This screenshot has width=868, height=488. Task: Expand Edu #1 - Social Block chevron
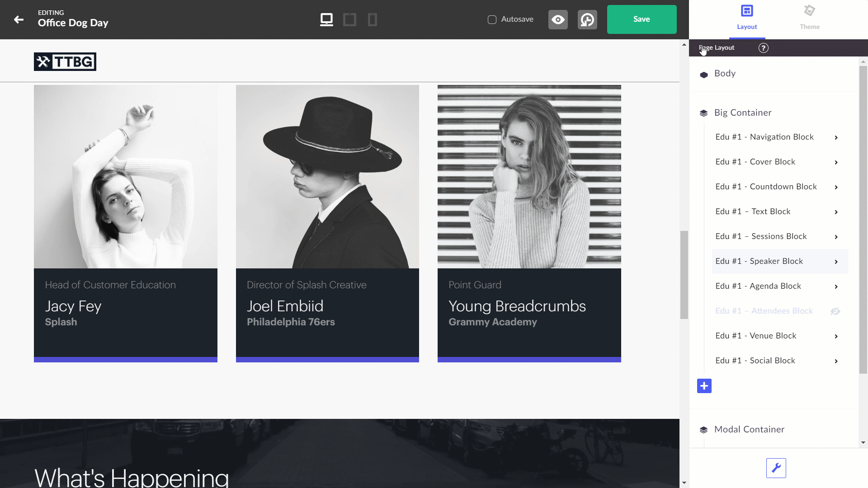pos(836,361)
